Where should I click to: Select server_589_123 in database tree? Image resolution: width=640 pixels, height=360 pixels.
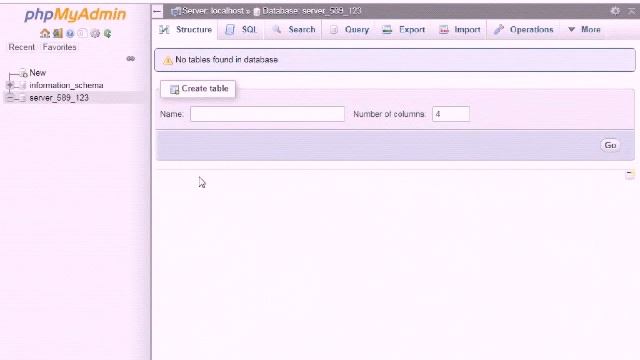click(59, 98)
